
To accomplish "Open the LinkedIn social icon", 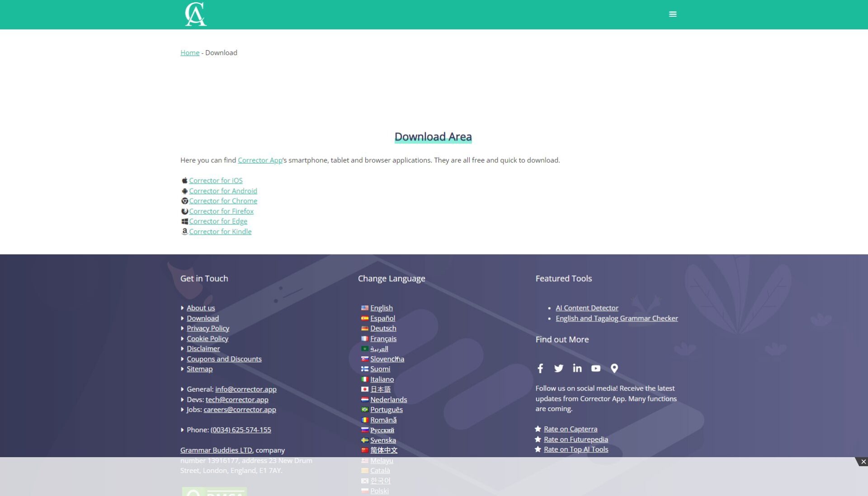I will [x=577, y=368].
